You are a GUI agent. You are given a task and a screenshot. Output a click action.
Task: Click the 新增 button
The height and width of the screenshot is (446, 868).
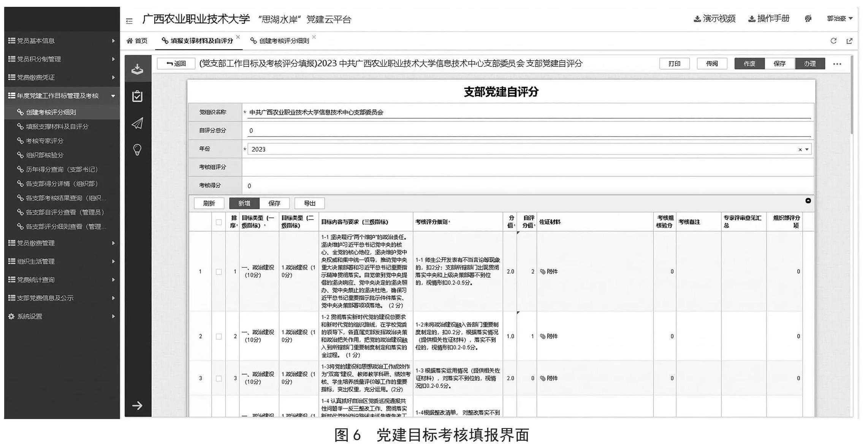[x=244, y=204]
